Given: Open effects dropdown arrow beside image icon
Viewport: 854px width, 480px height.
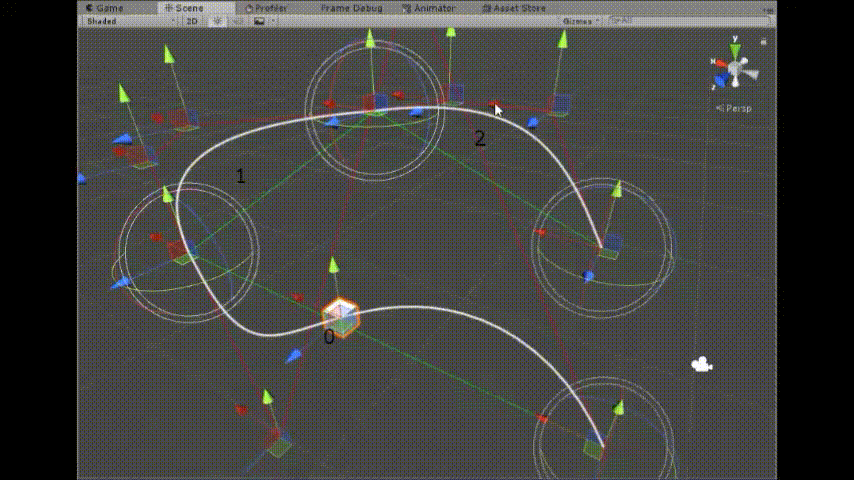Looking at the screenshot, I should tap(273, 21).
